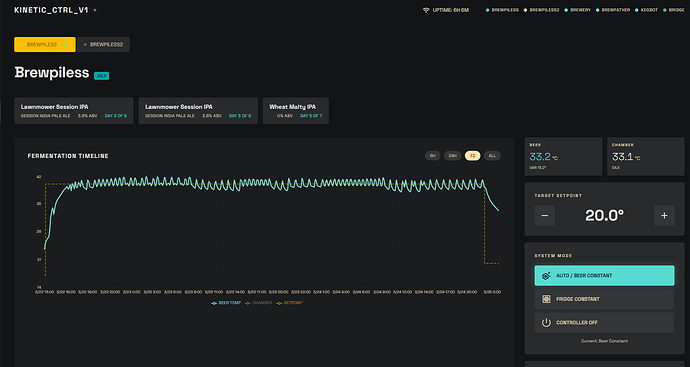This screenshot has width=690, height=367.
Task: Click the count badge on the BREWPILESS tab
Action: coord(66,44)
